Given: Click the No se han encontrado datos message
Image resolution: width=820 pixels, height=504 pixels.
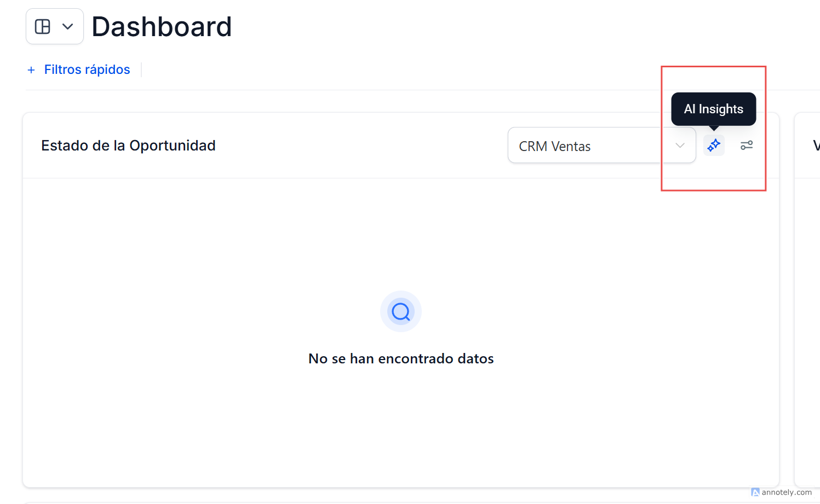Looking at the screenshot, I should pos(401,358).
